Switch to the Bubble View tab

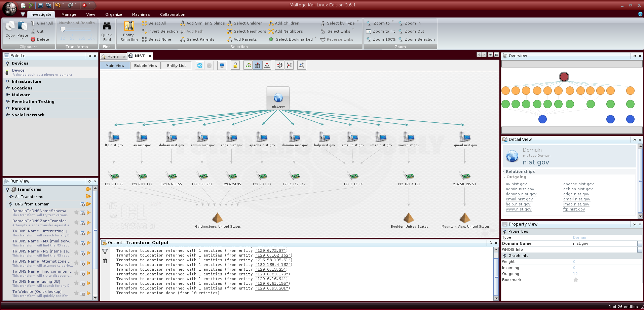146,66
